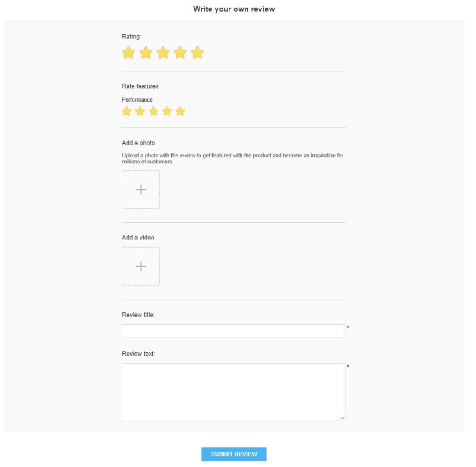The height and width of the screenshot is (467, 476).
Task: Click the fourth Performance star
Action: (x=167, y=111)
